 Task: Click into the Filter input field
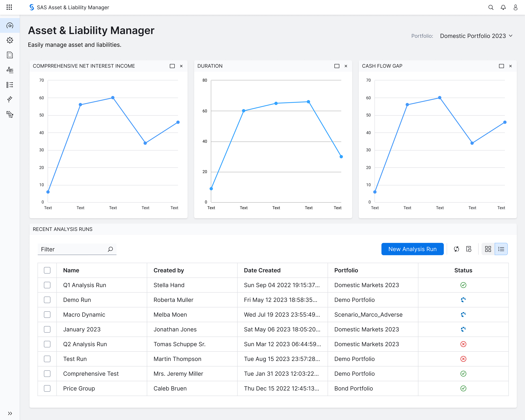pos(73,249)
